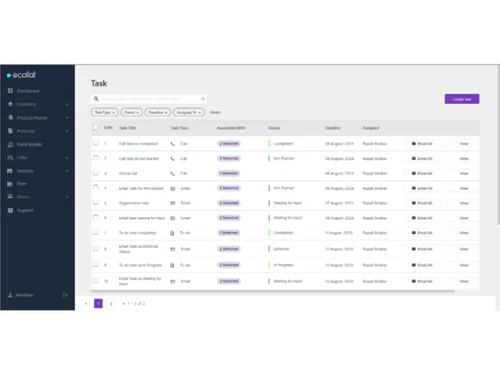Click the purple Create Task button

pyautogui.click(x=462, y=99)
